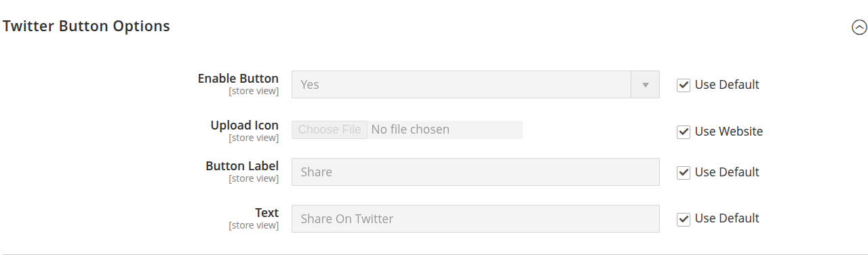
Task: Click the Use Default label text in the Text row
Action: tap(727, 218)
